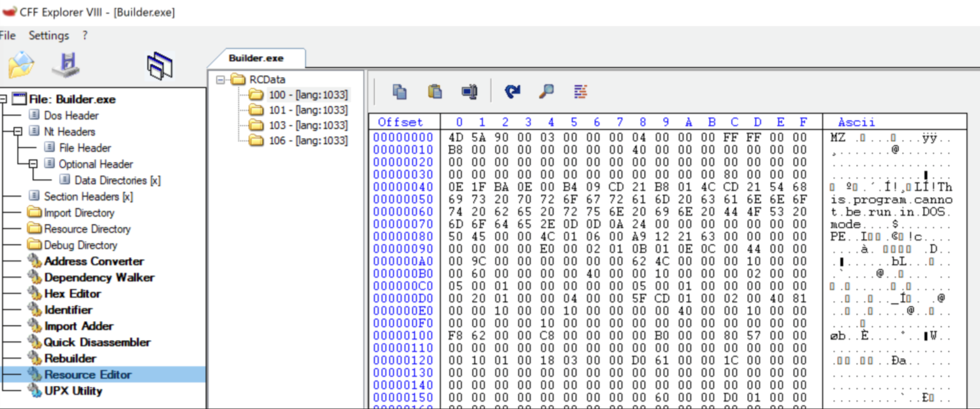
Task: Open the Hex Editor tool
Action: point(73,293)
